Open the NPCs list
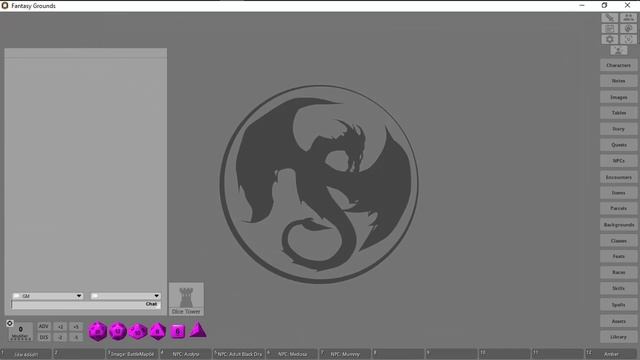 [618, 161]
